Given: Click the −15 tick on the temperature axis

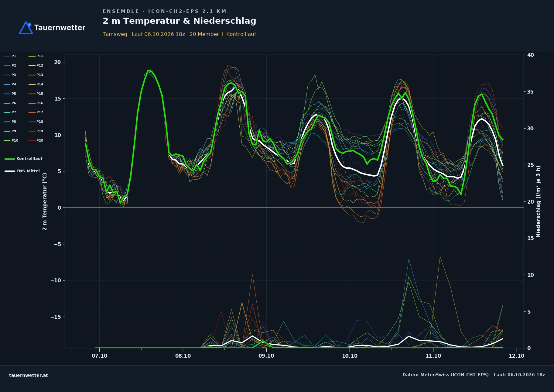Looking at the screenshot, I should click(x=56, y=317).
